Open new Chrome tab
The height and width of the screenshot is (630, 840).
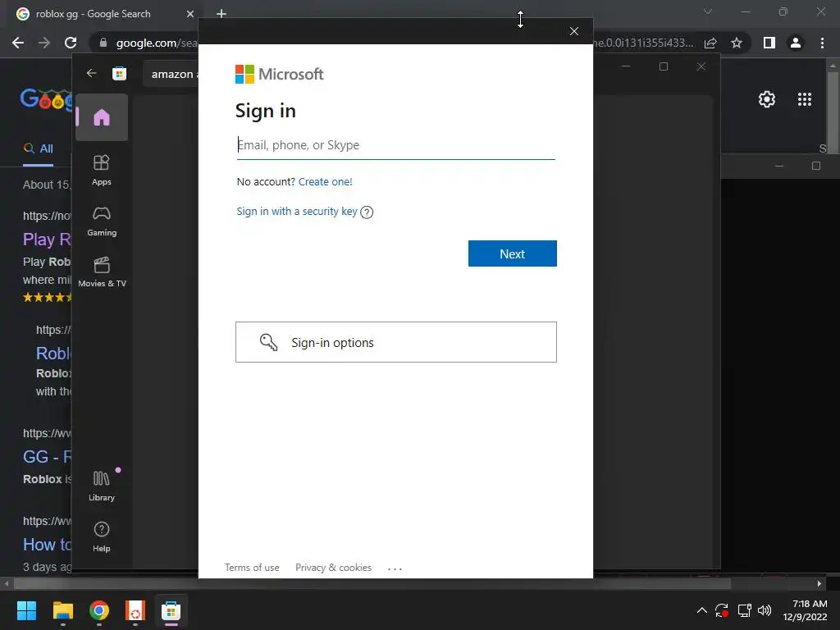coord(221,14)
